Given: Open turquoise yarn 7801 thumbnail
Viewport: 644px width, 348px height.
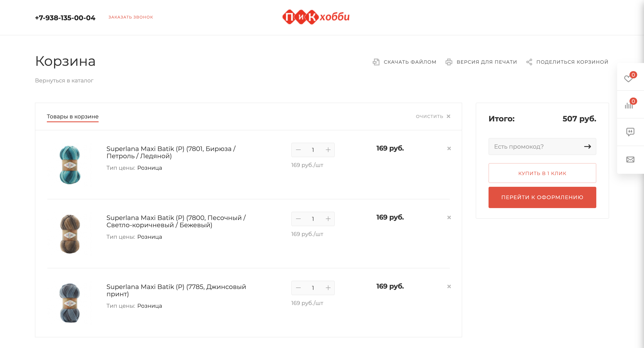Looking at the screenshot, I should tap(70, 165).
